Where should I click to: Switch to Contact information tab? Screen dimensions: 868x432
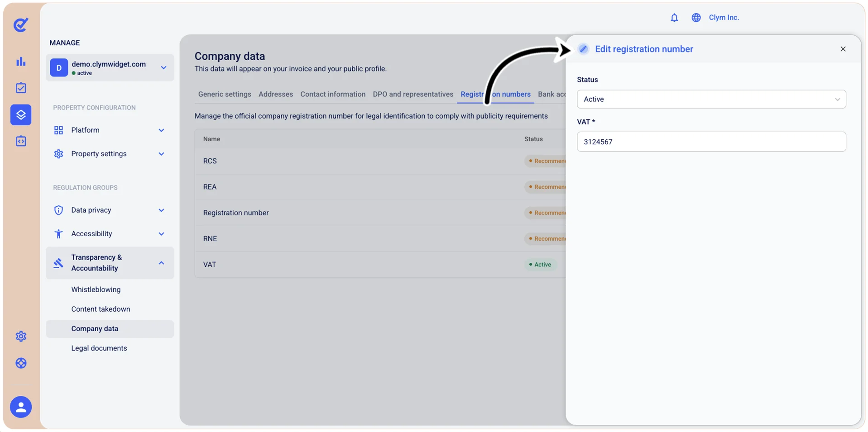point(333,94)
